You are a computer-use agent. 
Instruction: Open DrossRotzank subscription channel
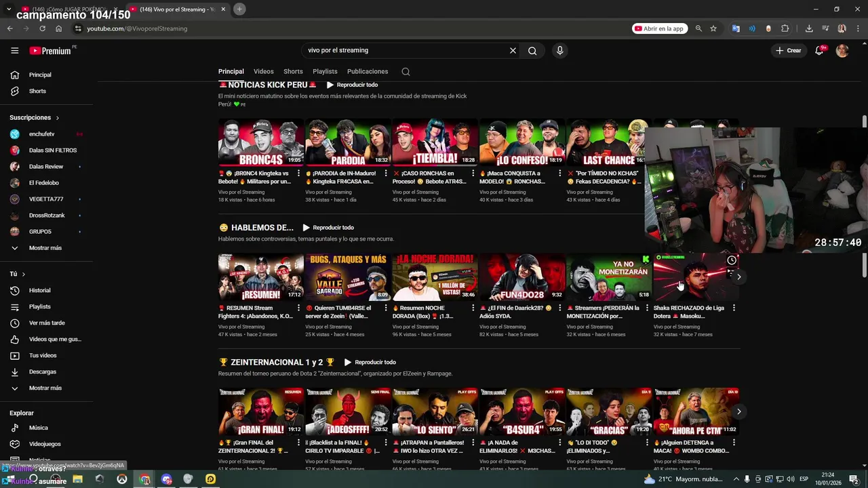(x=47, y=216)
